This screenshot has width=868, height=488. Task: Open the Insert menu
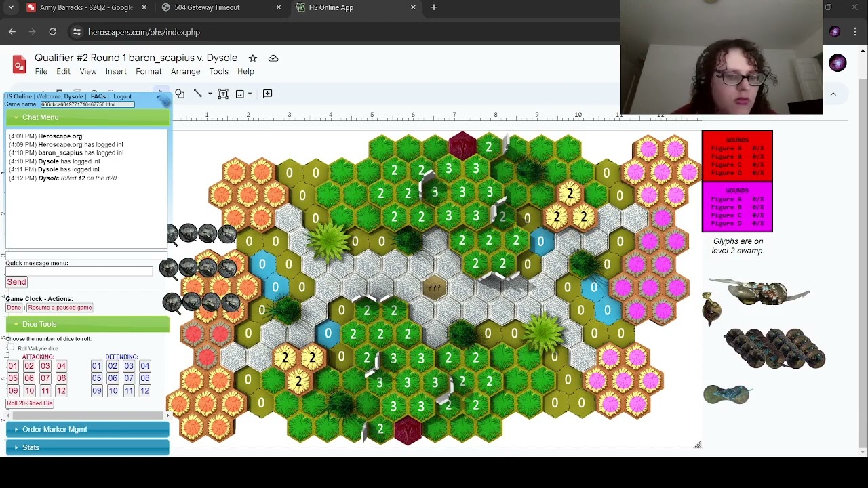pos(116,71)
